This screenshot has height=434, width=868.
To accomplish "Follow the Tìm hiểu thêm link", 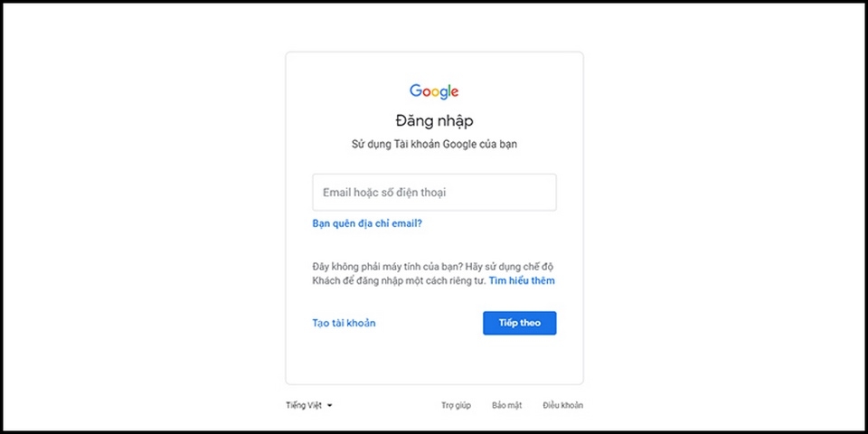I will point(522,280).
